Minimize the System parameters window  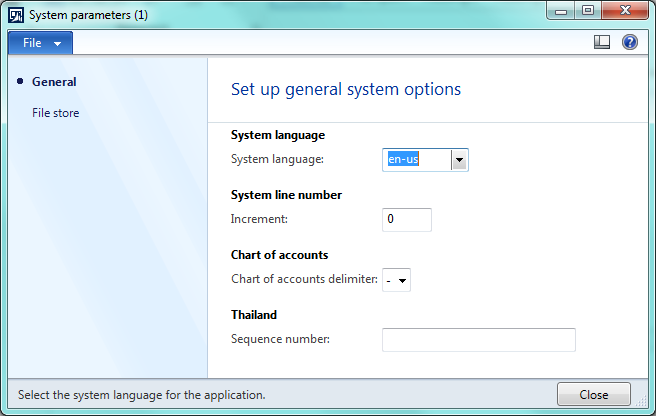tap(561, 10)
